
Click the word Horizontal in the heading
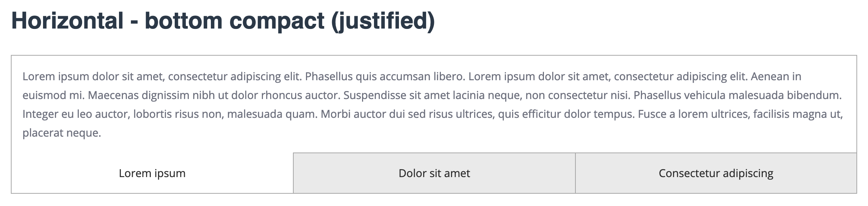pyautogui.click(x=68, y=21)
